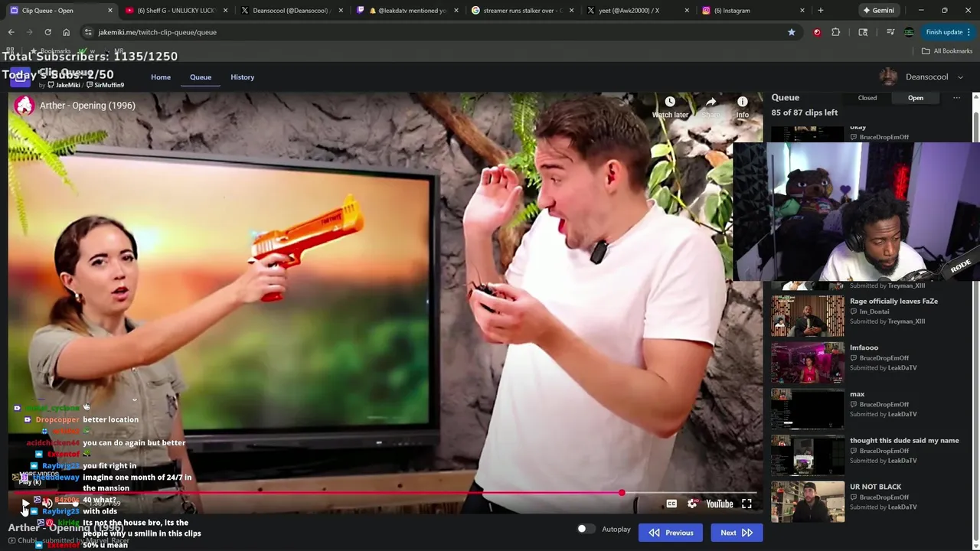Play the video with play button
The image size is (980, 551).
click(x=25, y=504)
